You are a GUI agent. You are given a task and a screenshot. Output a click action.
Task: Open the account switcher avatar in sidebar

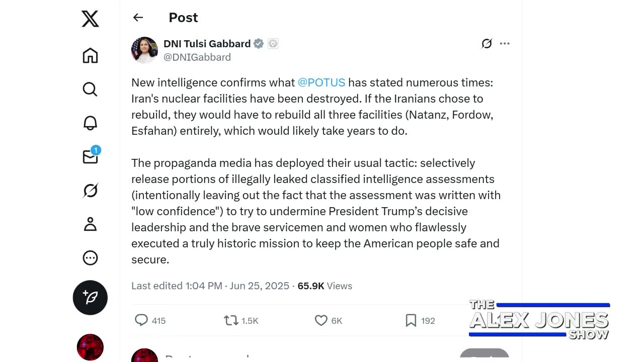click(90, 347)
